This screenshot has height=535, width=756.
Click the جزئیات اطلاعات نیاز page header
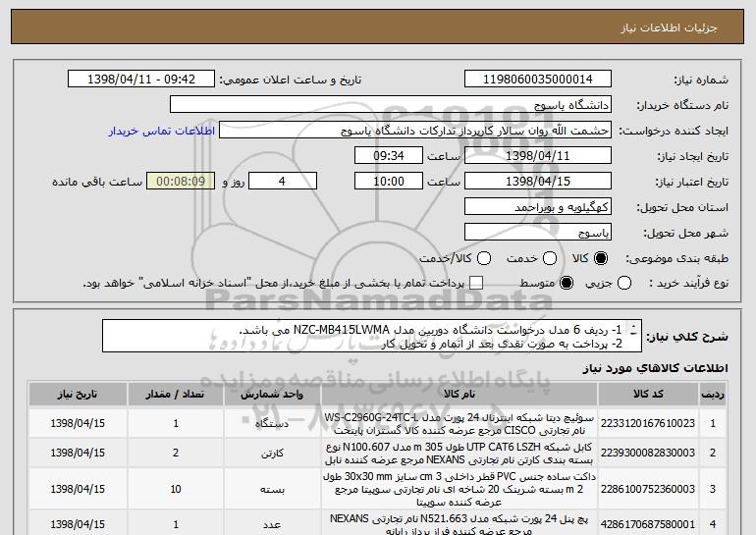(669, 27)
